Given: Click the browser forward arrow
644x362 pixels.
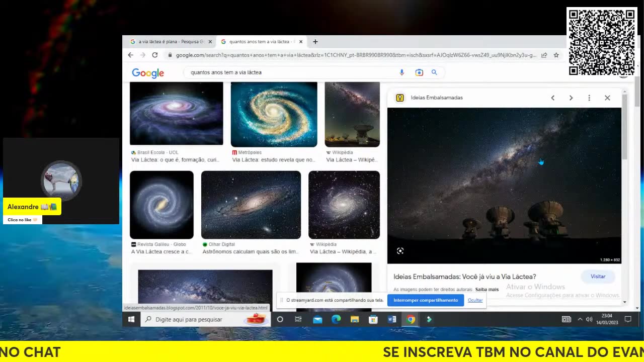Looking at the screenshot, I should [x=143, y=55].
